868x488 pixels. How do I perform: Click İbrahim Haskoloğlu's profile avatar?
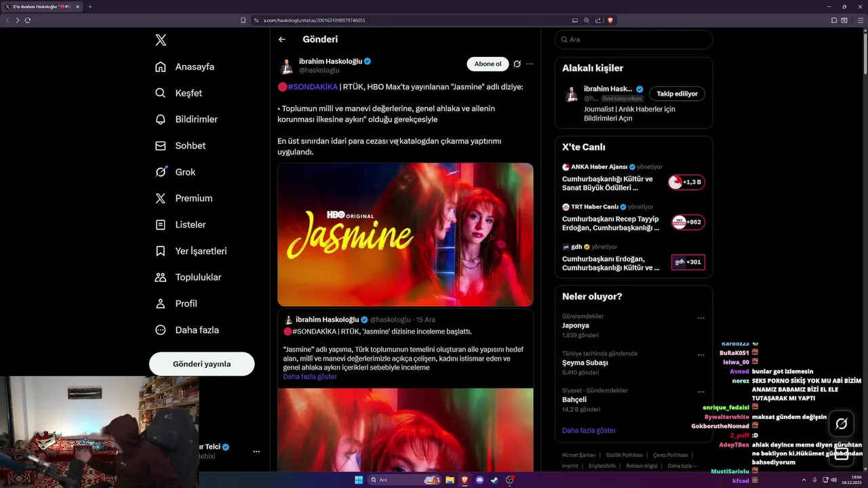pyautogui.click(x=286, y=66)
